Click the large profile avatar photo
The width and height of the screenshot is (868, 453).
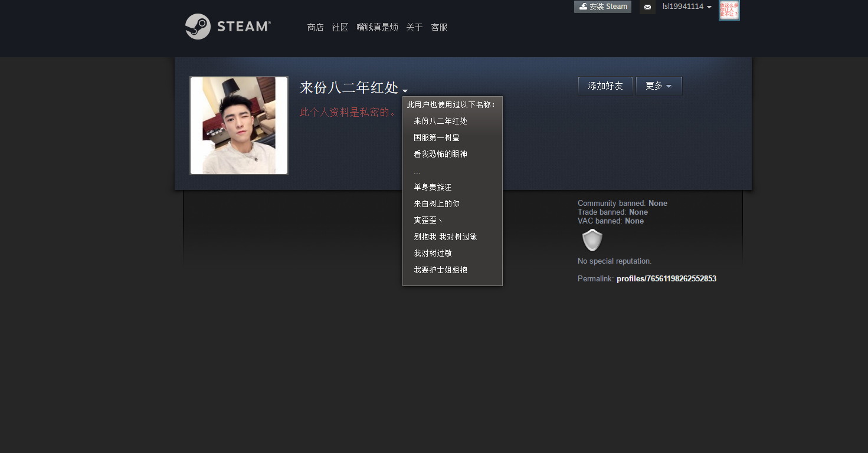pos(239,126)
